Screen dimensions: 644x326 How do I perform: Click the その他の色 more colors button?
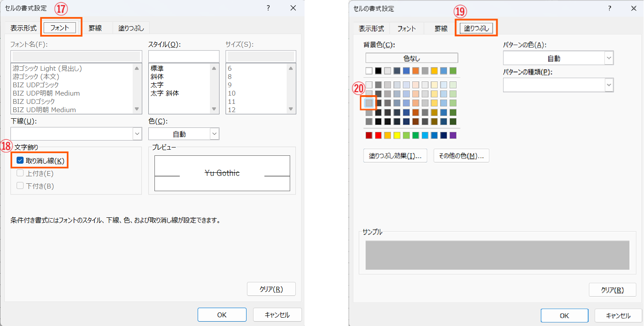pyautogui.click(x=461, y=156)
